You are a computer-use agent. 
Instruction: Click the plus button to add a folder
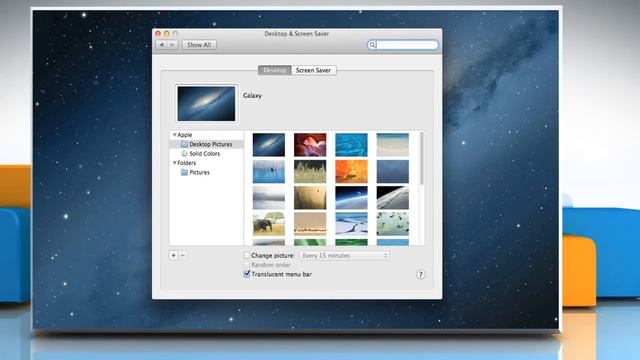point(173,256)
